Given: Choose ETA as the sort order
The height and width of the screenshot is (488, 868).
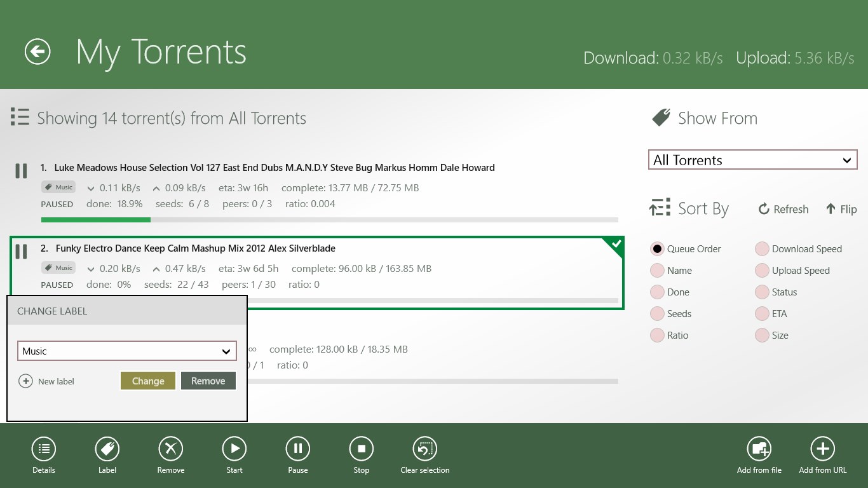Looking at the screenshot, I should (763, 314).
